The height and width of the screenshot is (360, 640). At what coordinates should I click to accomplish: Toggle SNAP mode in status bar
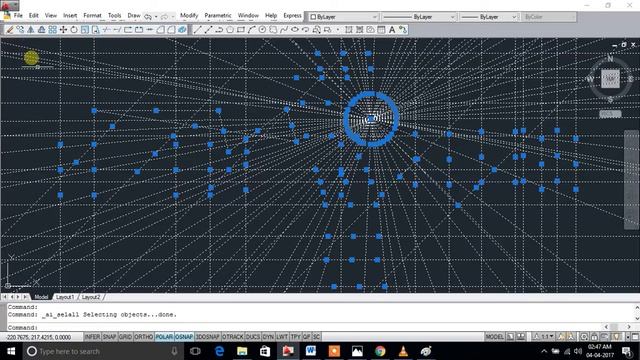click(x=109, y=337)
